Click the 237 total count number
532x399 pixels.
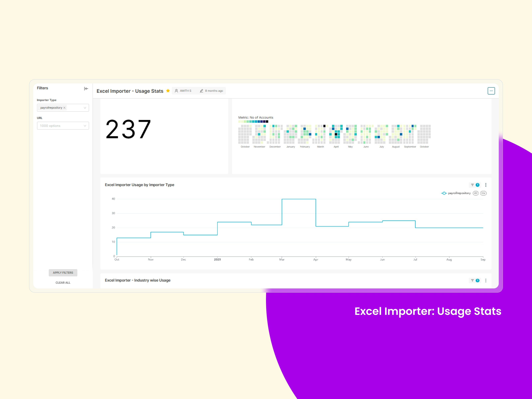[128, 129]
